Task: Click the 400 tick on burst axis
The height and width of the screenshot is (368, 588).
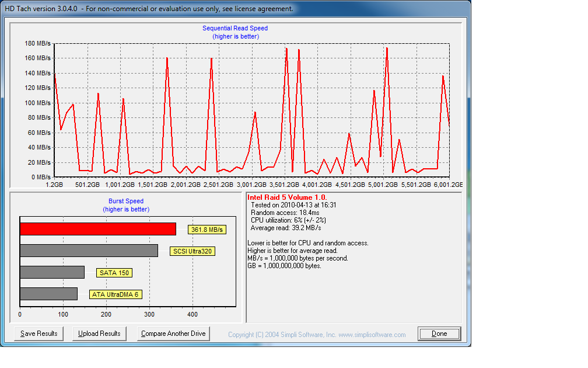Action: 192,315
